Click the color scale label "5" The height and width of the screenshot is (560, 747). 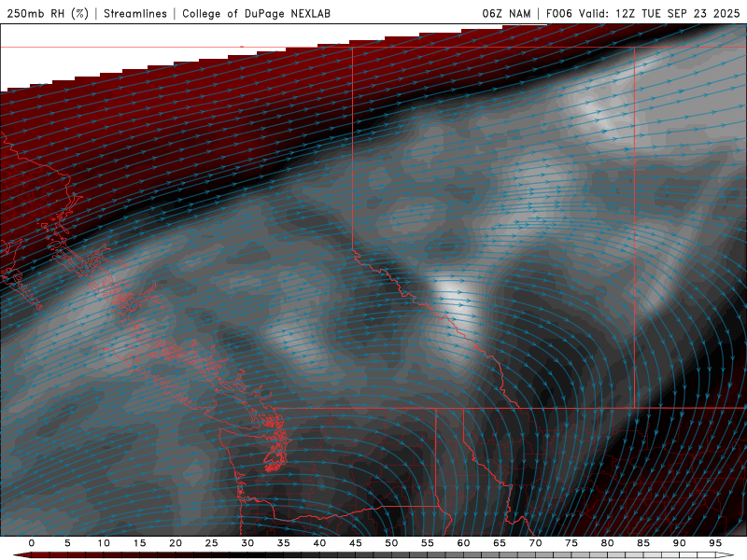67,543
